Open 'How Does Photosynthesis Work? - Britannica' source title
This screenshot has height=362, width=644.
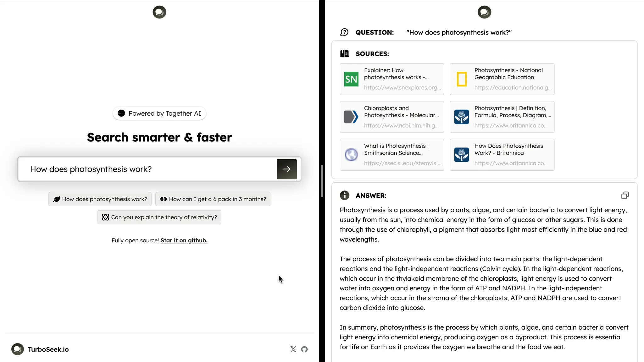[509, 149]
